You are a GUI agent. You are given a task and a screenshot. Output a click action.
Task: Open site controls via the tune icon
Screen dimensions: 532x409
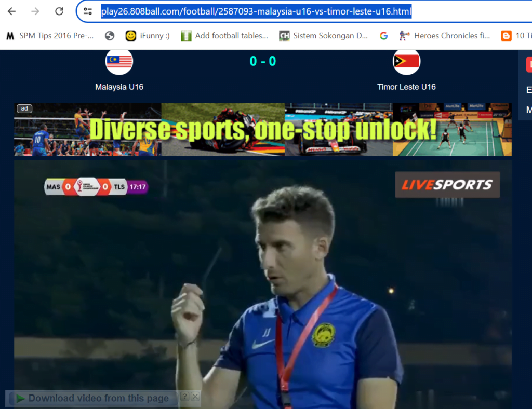(x=87, y=11)
